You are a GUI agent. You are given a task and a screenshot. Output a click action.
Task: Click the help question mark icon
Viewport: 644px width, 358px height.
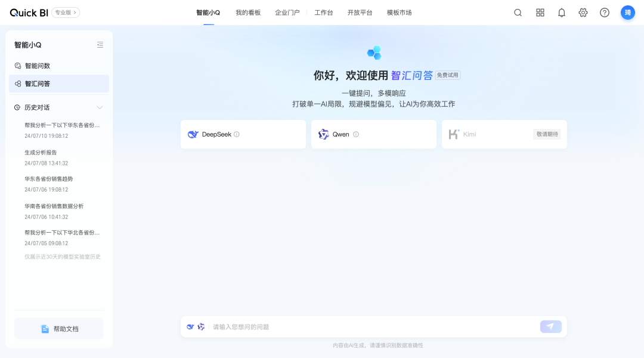[605, 13]
